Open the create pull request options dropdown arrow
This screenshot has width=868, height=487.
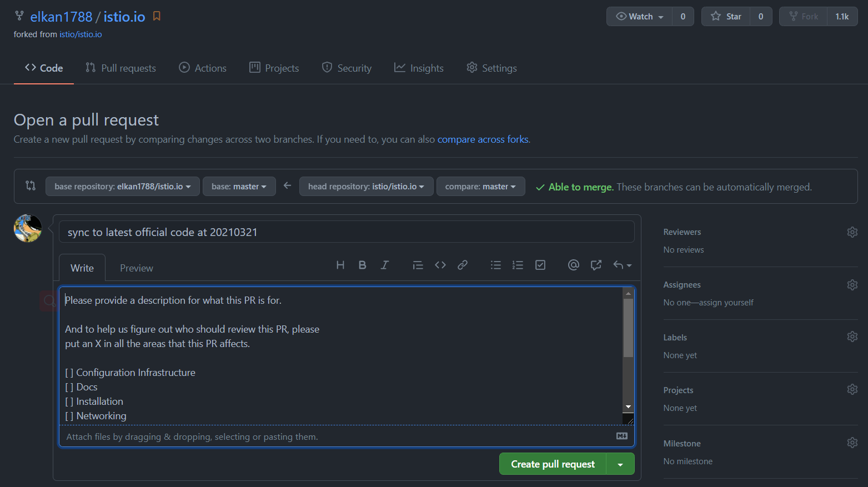coord(620,464)
